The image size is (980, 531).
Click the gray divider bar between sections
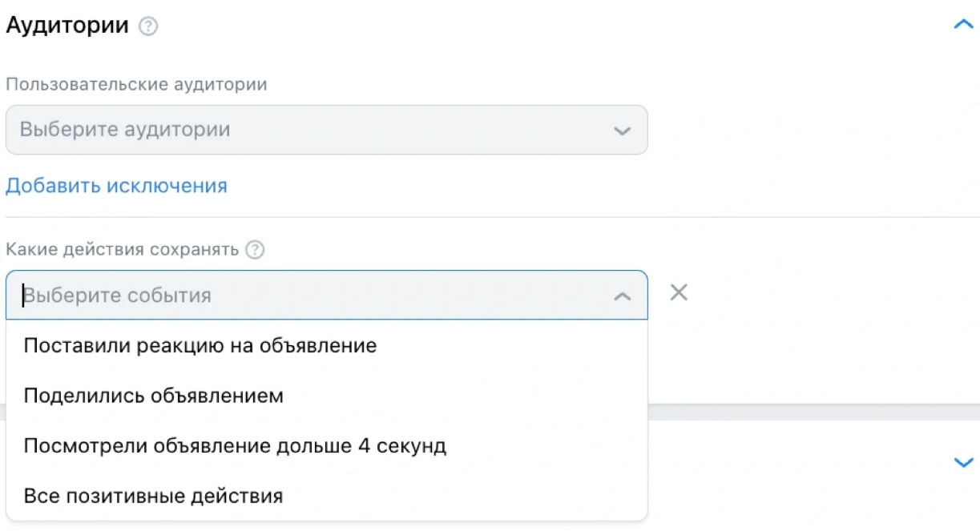coord(813,412)
